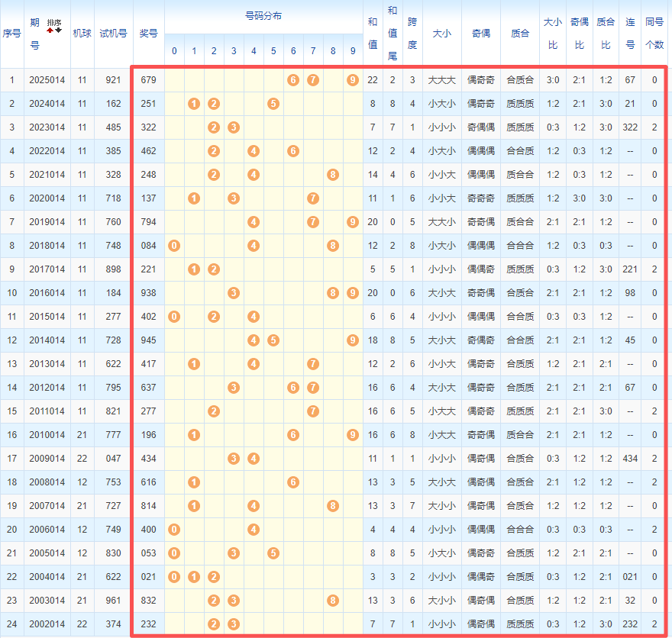
Task: Click the 奖号 column header
Action: 148,34
